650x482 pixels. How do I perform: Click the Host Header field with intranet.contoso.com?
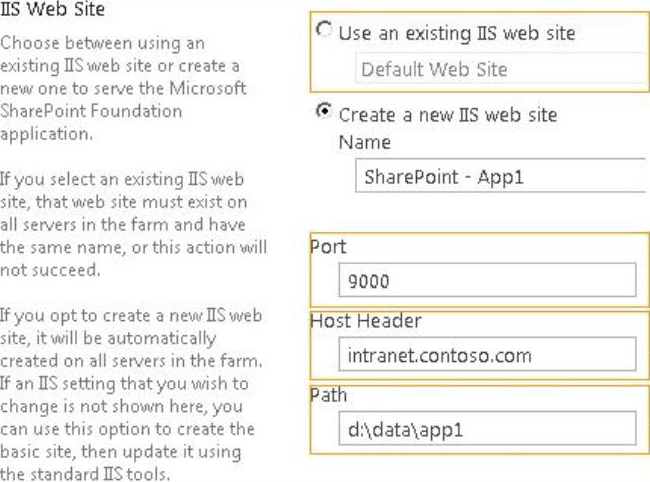[x=487, y=354]
